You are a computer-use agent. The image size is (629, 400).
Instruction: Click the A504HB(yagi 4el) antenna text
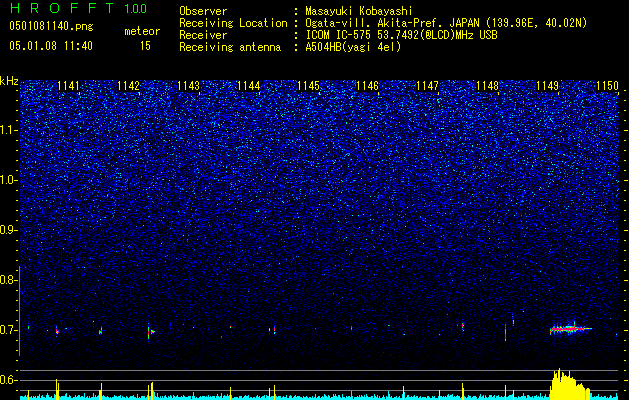[x=353, y=47]
